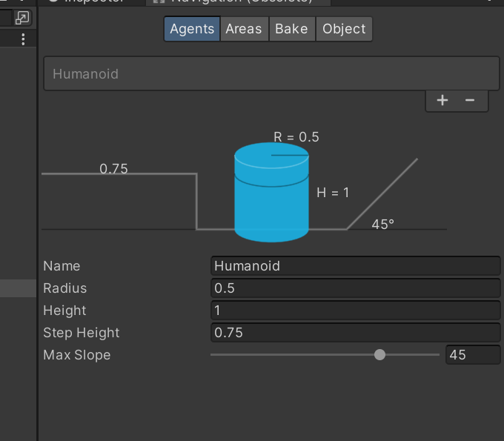The width and height of the screenshot is (504, 441).
Task: Click the Name input field
Action: [x=356, y=266]
